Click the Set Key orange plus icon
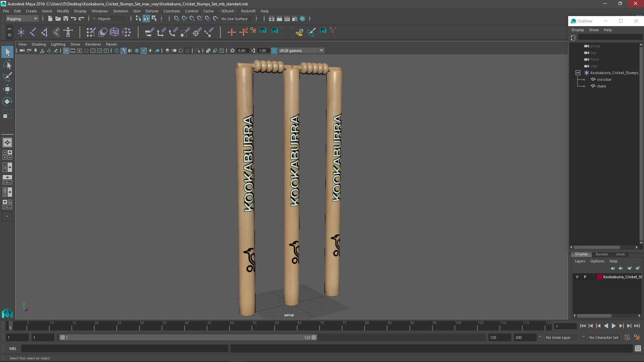Screen dimensions: 644x362 pos(231,32)
